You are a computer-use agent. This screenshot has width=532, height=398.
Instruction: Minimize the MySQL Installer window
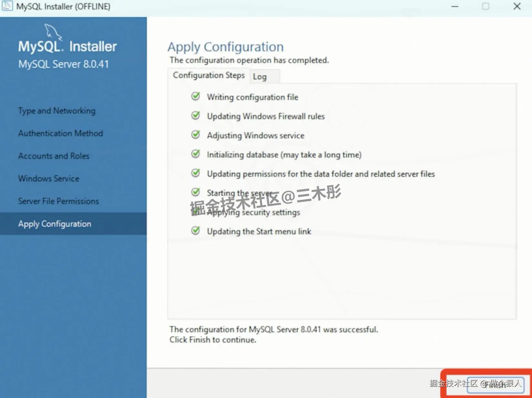[454, 6]
